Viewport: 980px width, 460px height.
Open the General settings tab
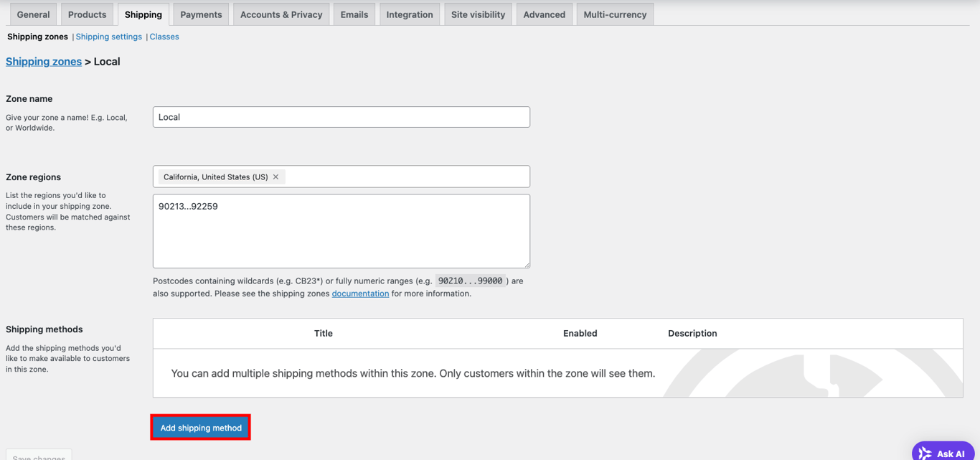pyautogui.click(x=33, y=14)
